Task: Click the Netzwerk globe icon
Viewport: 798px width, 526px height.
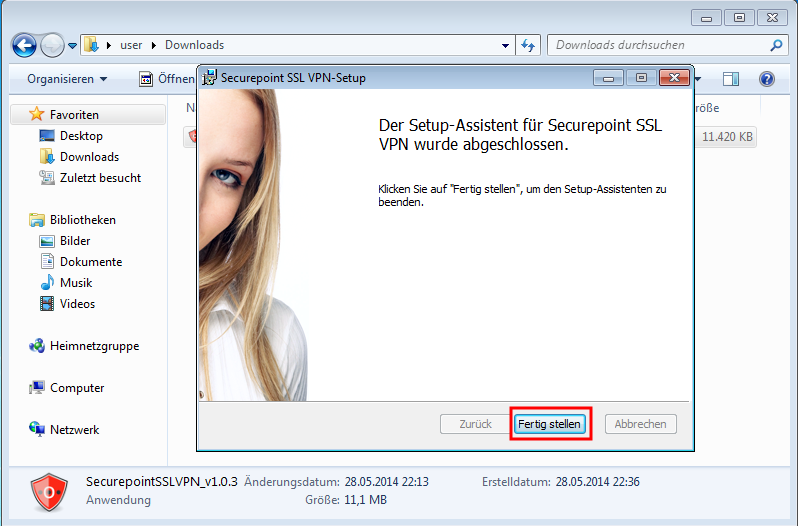Action: [x=37, y=429]
